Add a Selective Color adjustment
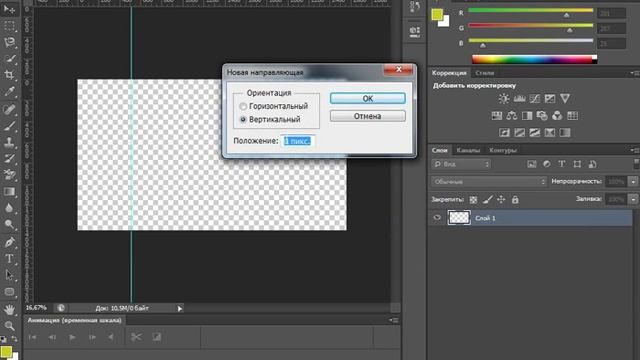The width and height of the screenshot is (640, 360). coord(549,133)
